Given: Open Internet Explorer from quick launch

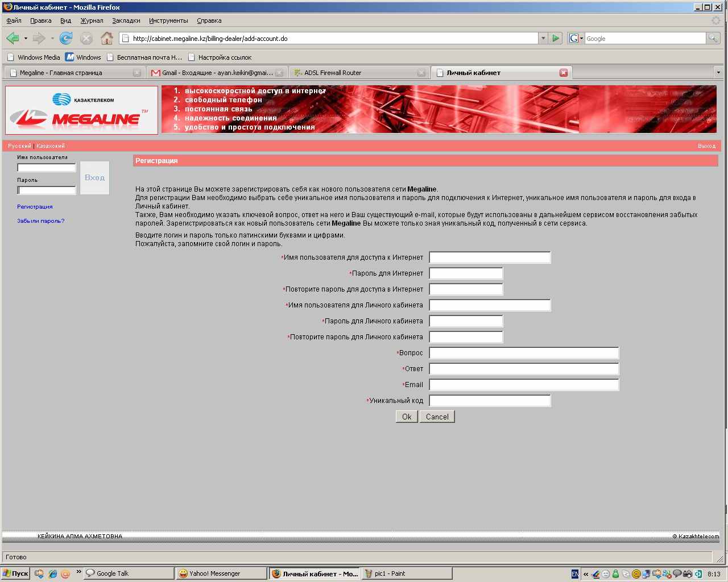Looking at the screenshot, I should [x=52, y=573].
